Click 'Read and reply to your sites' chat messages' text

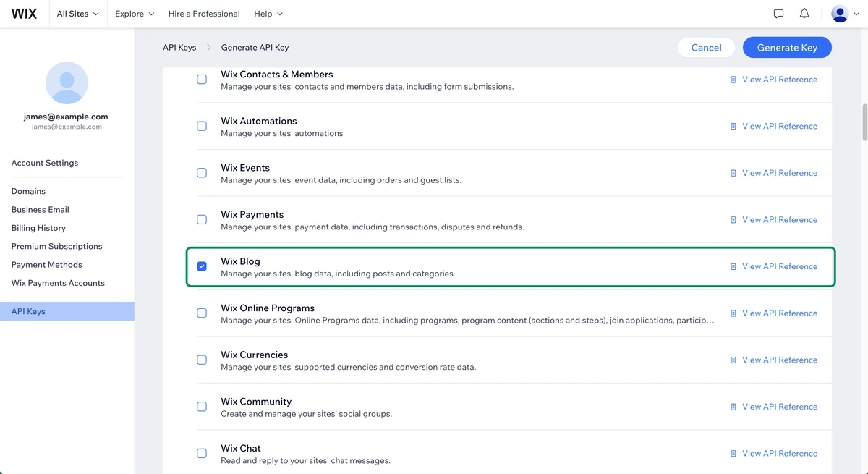point(305,461)
